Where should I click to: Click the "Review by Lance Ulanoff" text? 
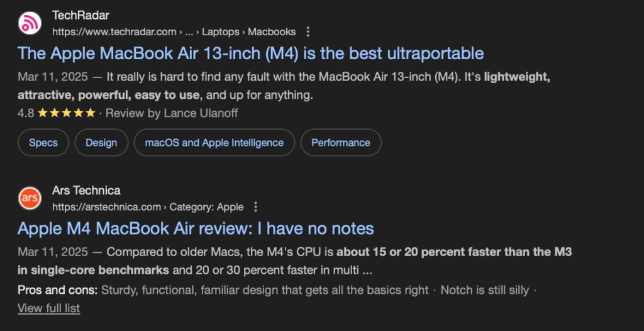click(172, 113)
